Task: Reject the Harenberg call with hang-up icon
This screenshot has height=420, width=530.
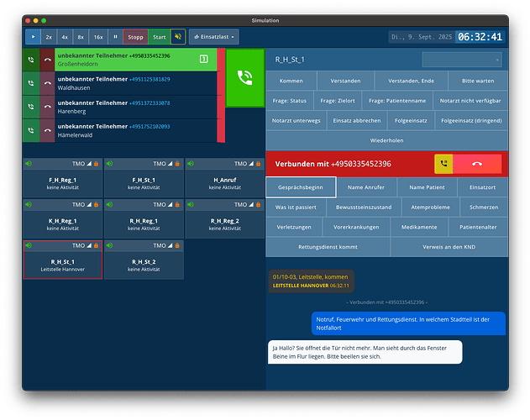Action: (46, 108)
